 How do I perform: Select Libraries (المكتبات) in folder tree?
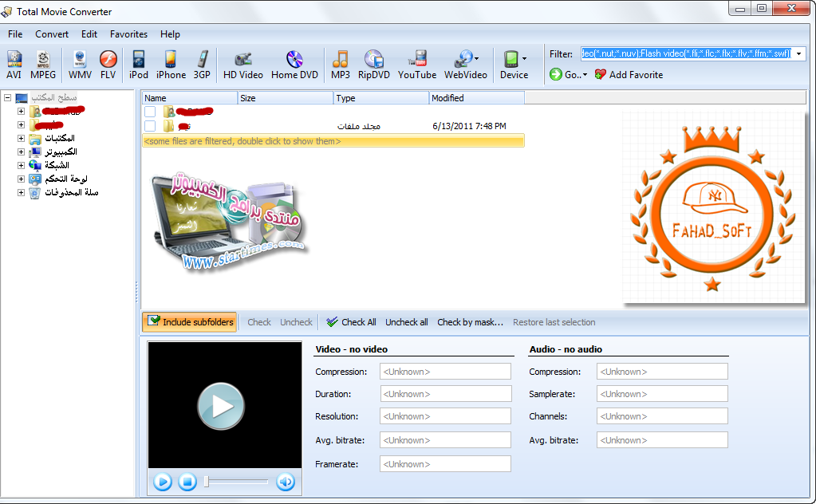tap(60, 138)
